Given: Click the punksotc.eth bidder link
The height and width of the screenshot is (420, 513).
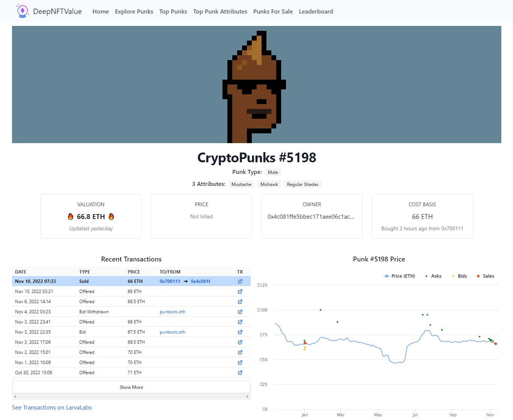Looking at the screenshot, I should (173, 332).
